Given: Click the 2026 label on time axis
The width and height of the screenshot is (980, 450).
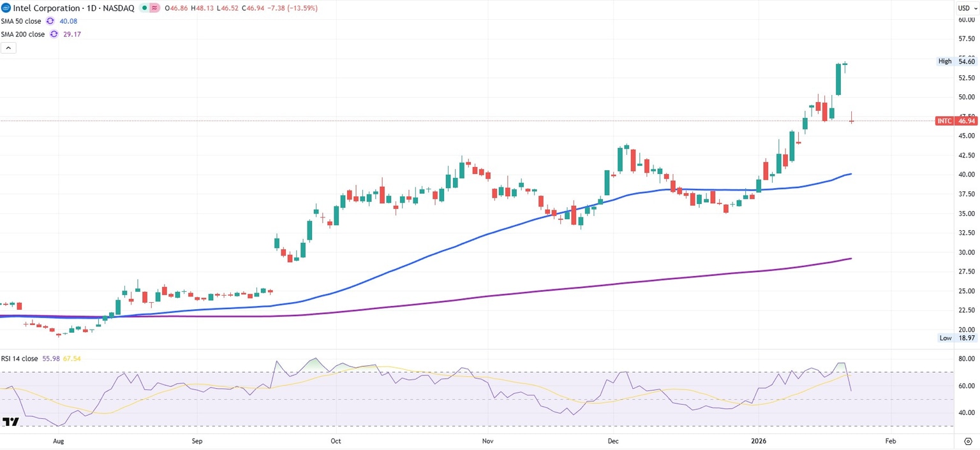Looking at the screenshot, I should pyautogui.click(x=759, y=441).
